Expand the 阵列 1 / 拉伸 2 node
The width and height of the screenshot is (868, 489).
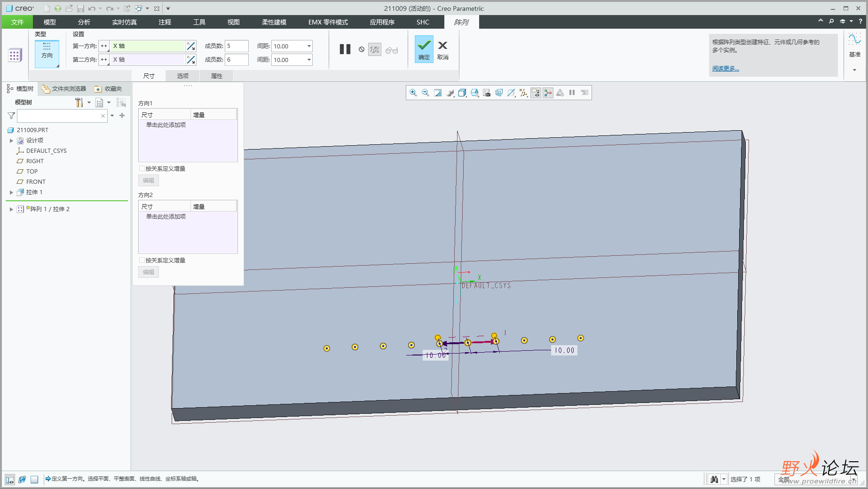pos(11,209)
